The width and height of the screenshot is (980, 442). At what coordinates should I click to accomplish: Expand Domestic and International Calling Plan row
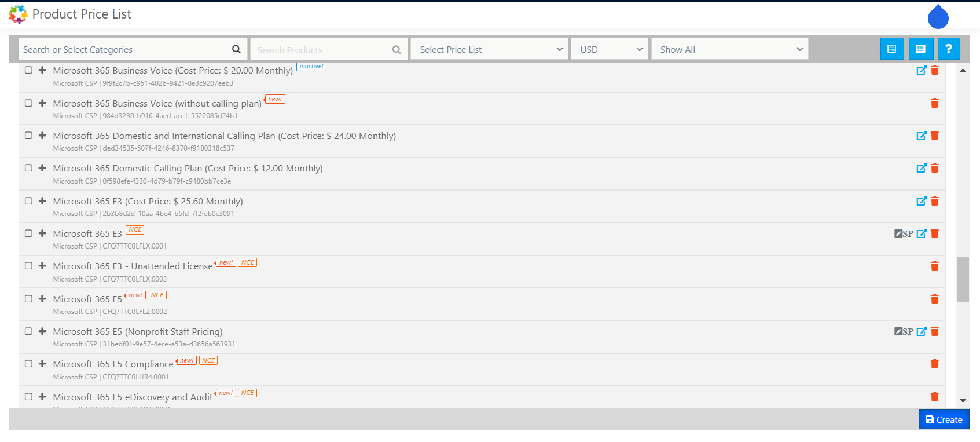tap(42, 136)
